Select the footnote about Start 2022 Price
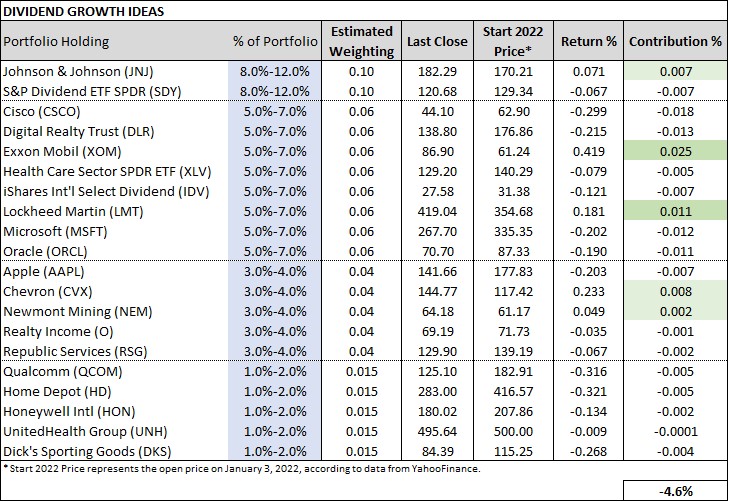Viewport: 729px width, 502px height. click(240, 468)
